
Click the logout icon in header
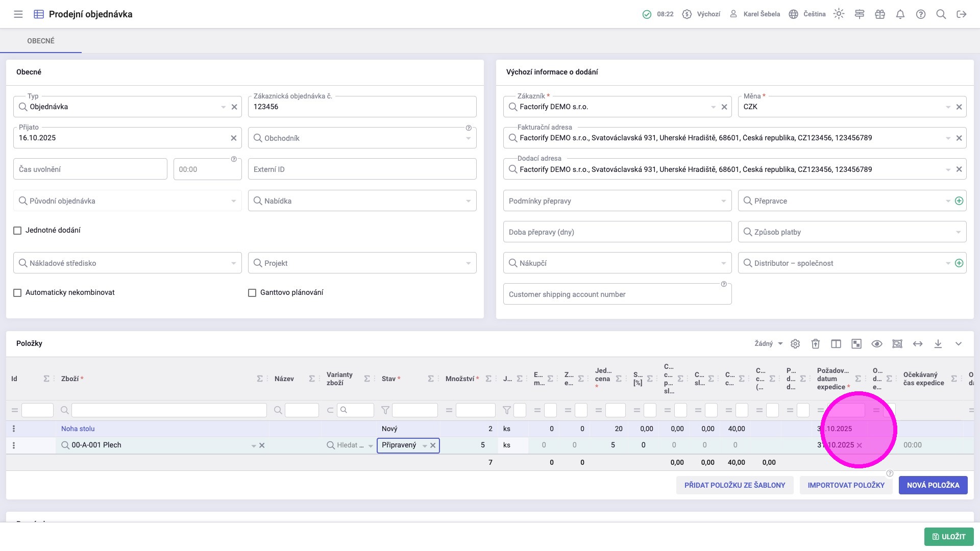point(962,14)
